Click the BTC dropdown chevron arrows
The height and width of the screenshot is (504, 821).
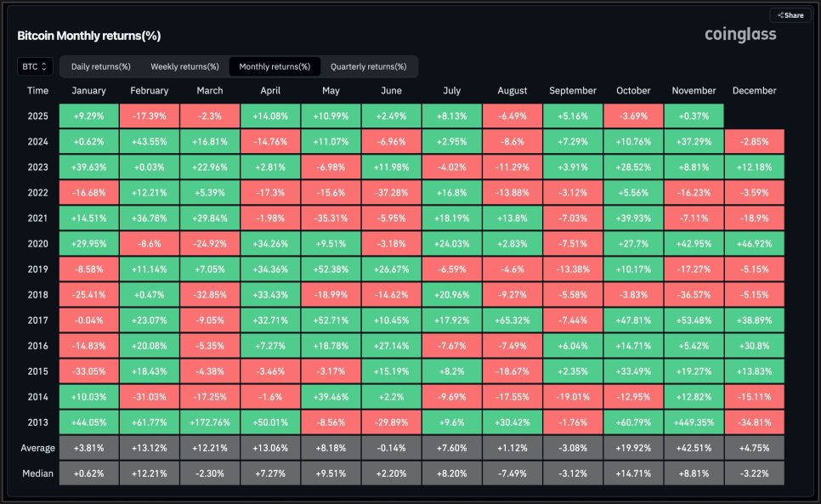44,66
